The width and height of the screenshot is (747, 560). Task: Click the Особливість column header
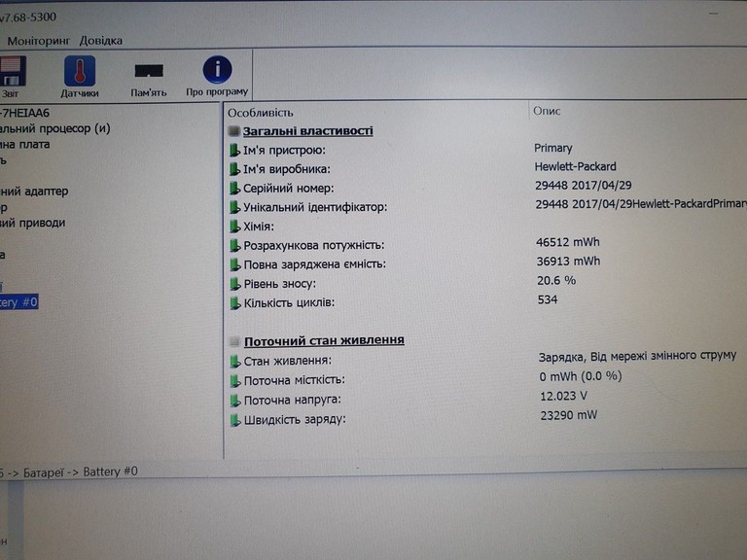coord(261,113)
